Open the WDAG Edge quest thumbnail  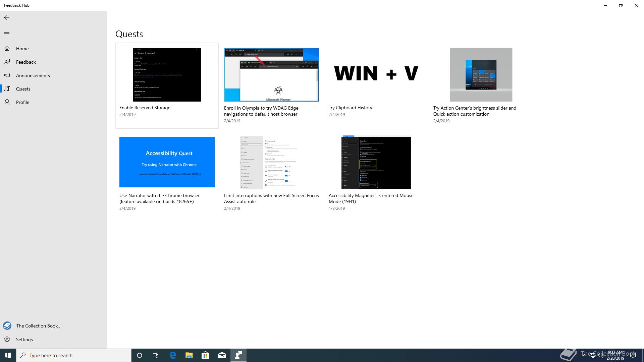point(272,75)
